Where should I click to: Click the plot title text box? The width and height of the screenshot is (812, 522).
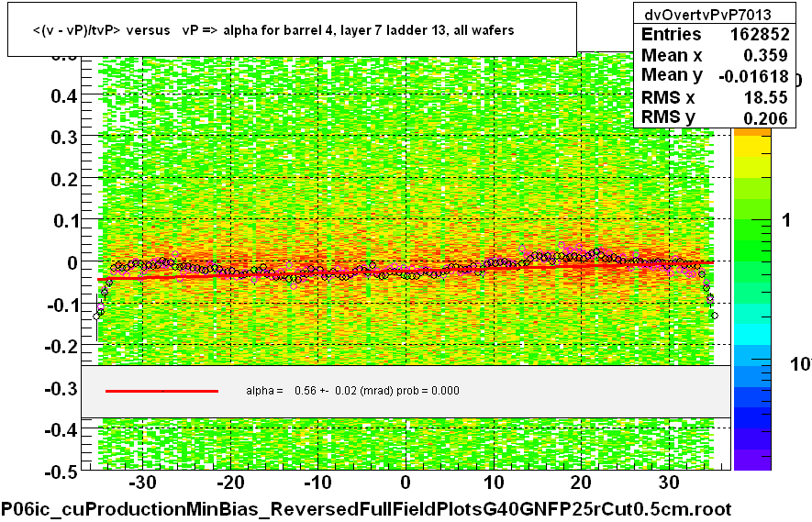click(x=292, y=29)
